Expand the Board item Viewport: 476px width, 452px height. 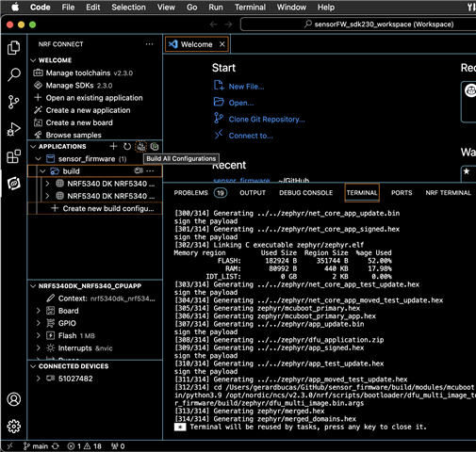39,311
